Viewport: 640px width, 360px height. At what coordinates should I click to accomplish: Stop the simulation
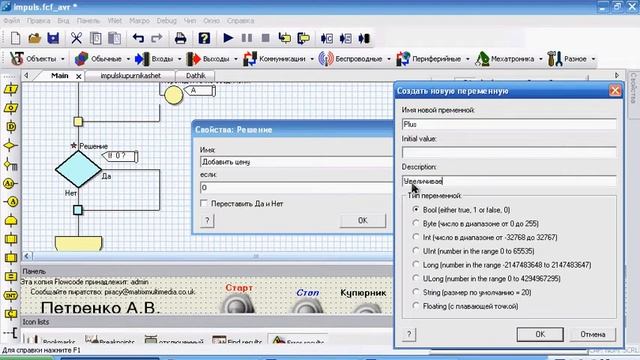tap(265, 38)
